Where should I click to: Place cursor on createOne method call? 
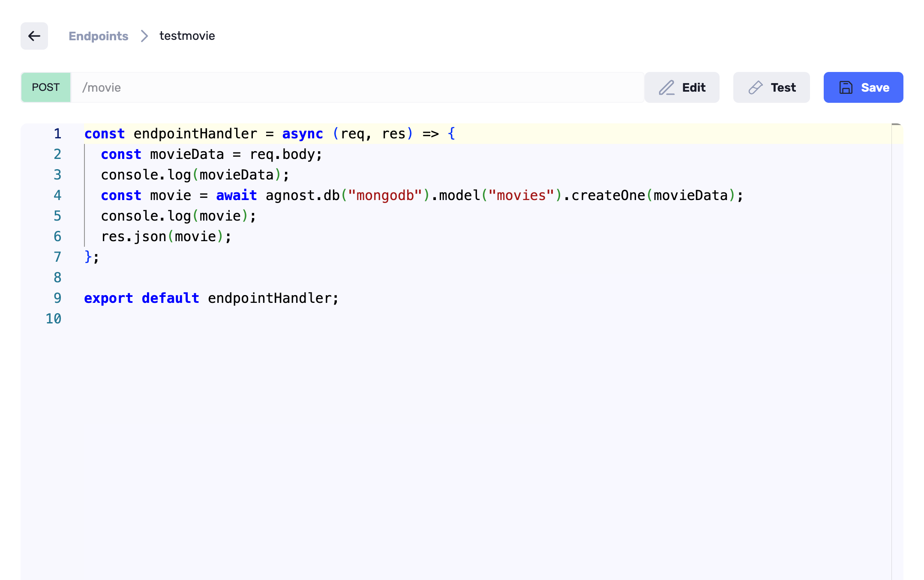click(x=608, y=195)
